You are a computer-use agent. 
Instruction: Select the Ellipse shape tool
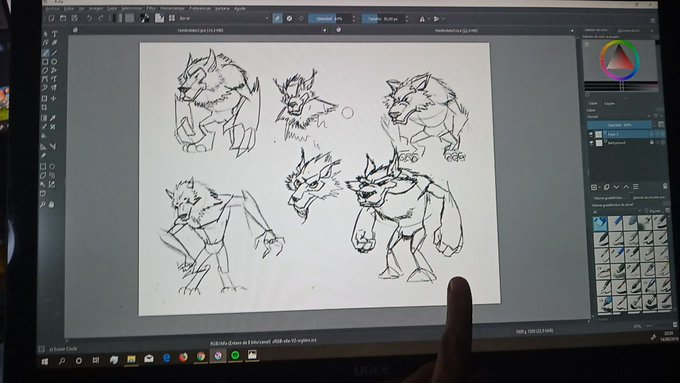coord(54,62)
